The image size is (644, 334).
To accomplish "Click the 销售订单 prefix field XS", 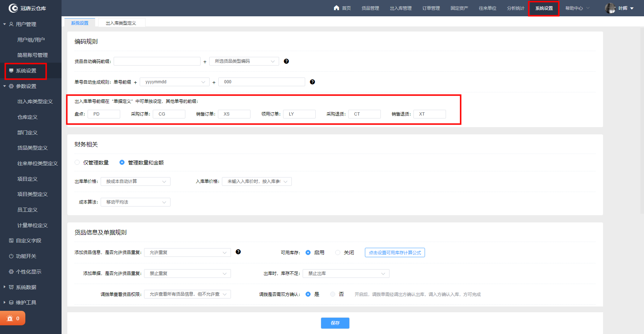I will coord(234,114).
